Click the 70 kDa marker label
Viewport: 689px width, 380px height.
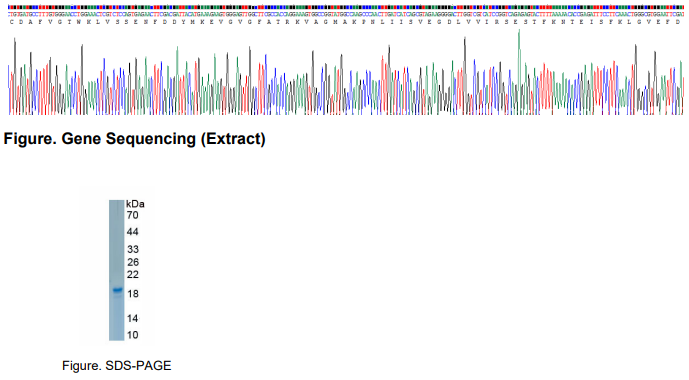click(132, 215)
